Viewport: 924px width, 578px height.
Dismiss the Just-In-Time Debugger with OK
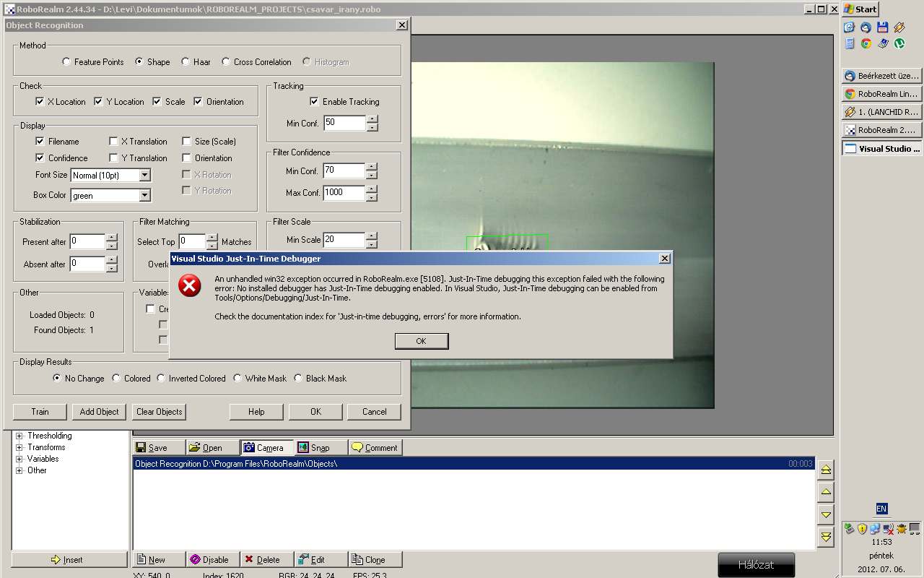(421, 341)
